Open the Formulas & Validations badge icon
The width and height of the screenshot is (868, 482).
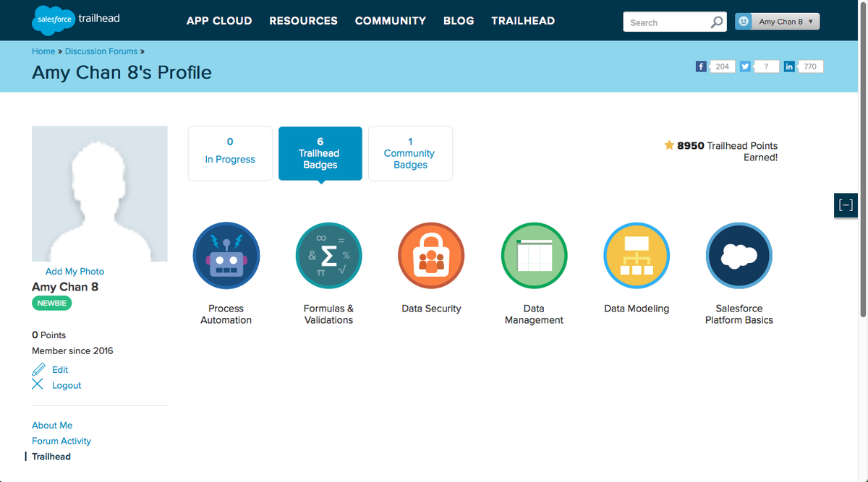pos(328,255)
